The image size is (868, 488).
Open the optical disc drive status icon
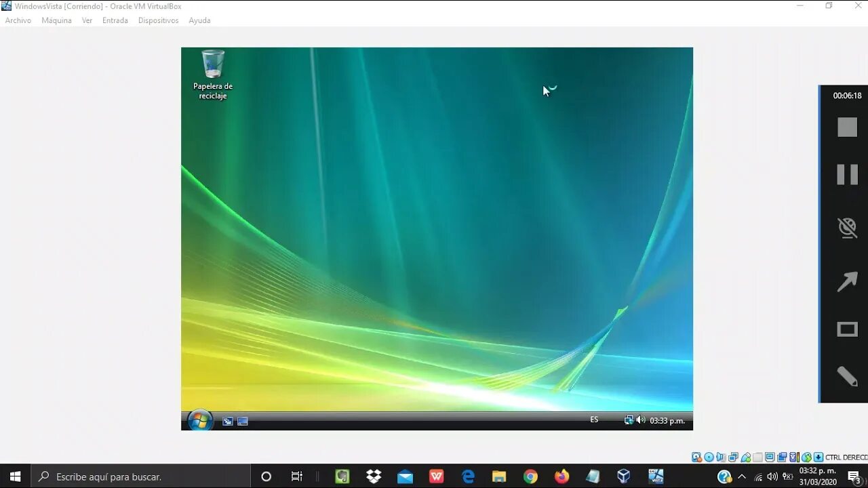709,457
